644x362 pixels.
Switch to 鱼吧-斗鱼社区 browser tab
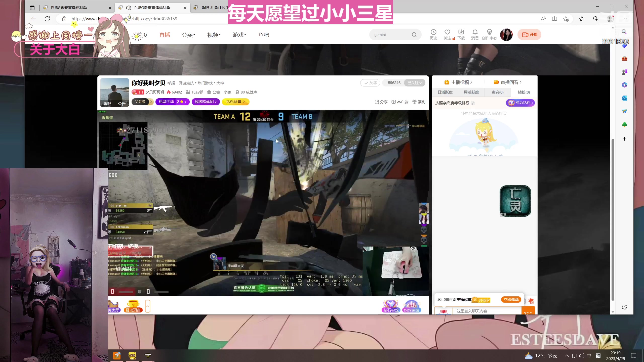[211, 8]
